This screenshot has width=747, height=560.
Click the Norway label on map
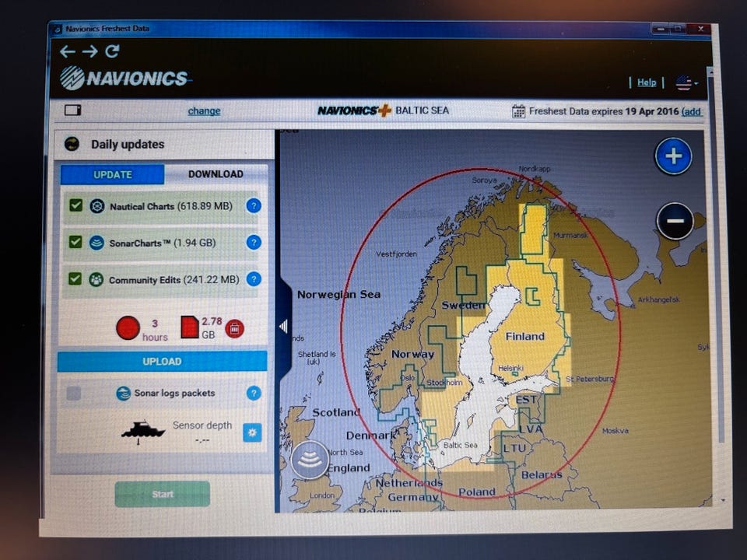412,355
